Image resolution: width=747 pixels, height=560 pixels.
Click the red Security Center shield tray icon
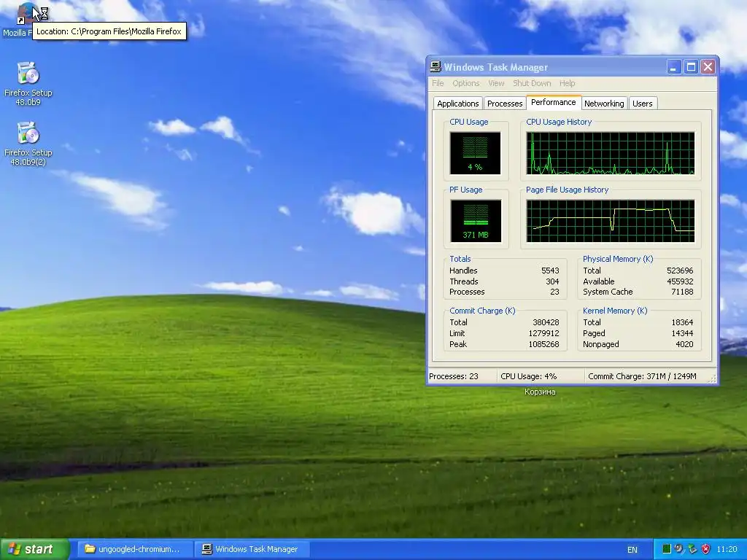point(705,549)
